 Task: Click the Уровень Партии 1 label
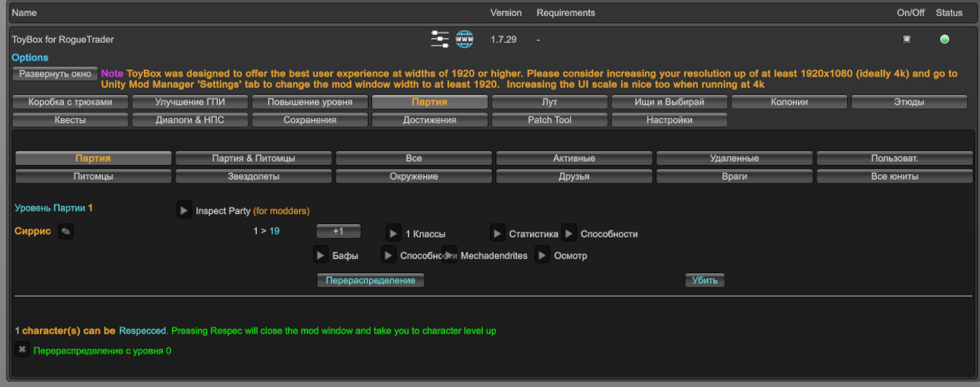pos(54,208)
